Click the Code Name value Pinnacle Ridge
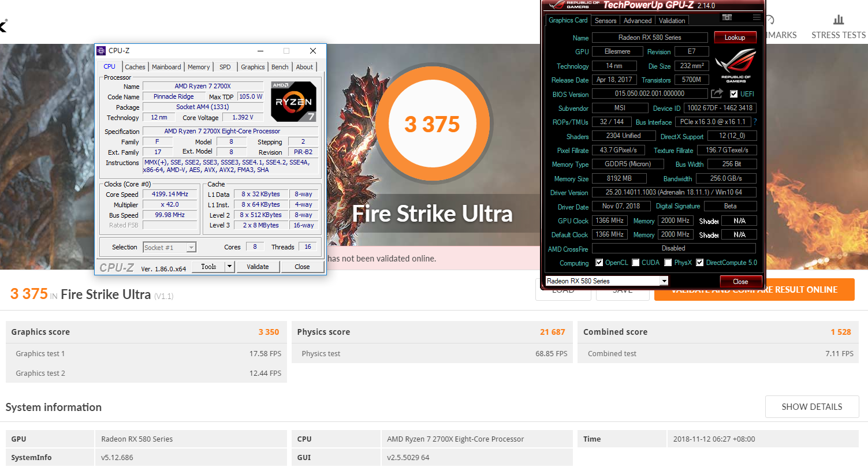This screenshot has height=467, width=868. point(173,97)
